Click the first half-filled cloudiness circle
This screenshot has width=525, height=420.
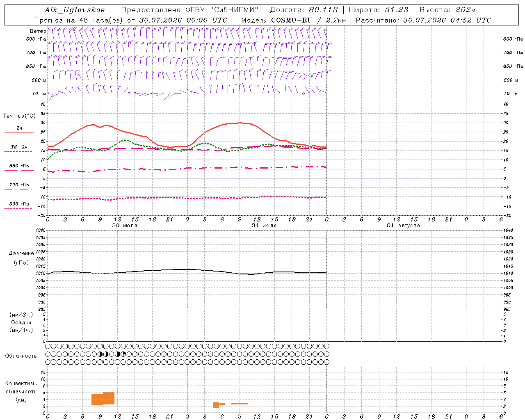[100, 354]
